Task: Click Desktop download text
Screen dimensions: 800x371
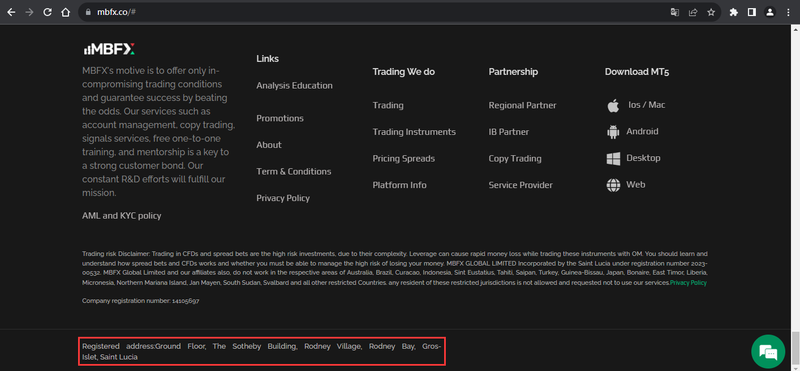Action: [643, 158]
